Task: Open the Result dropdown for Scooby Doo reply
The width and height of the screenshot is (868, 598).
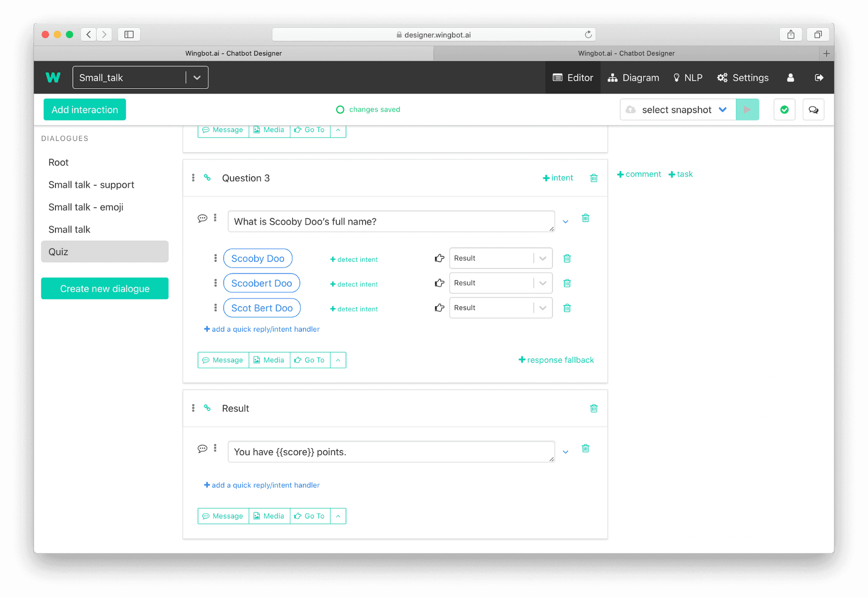Action: tap(542, 258)
